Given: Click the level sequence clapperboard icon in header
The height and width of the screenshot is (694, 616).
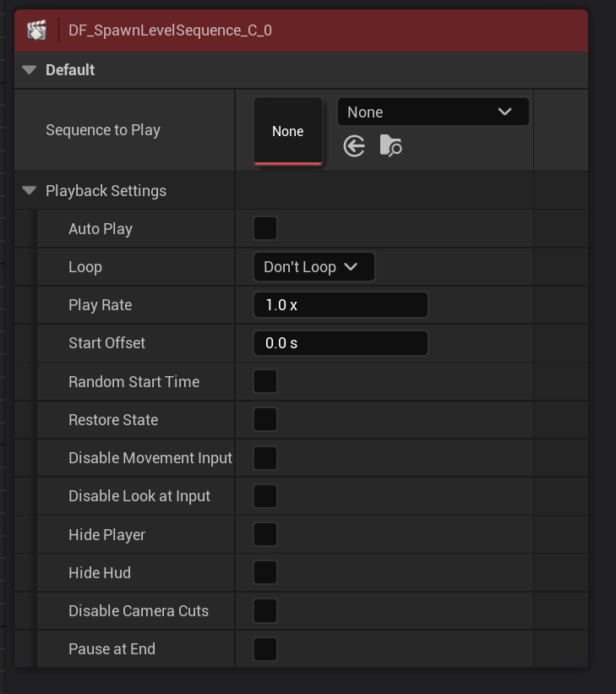Looking at the screenshot, I should point(36,31).
